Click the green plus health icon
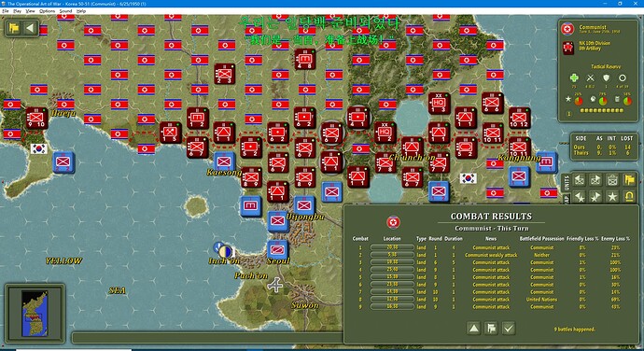This screenshot has height=351, width=644. [574, 77]
